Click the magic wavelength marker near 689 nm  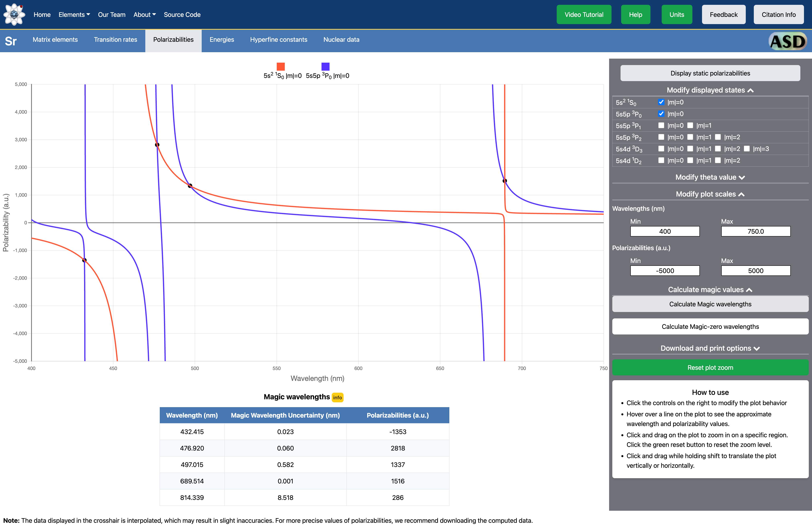tap(505, 181)
